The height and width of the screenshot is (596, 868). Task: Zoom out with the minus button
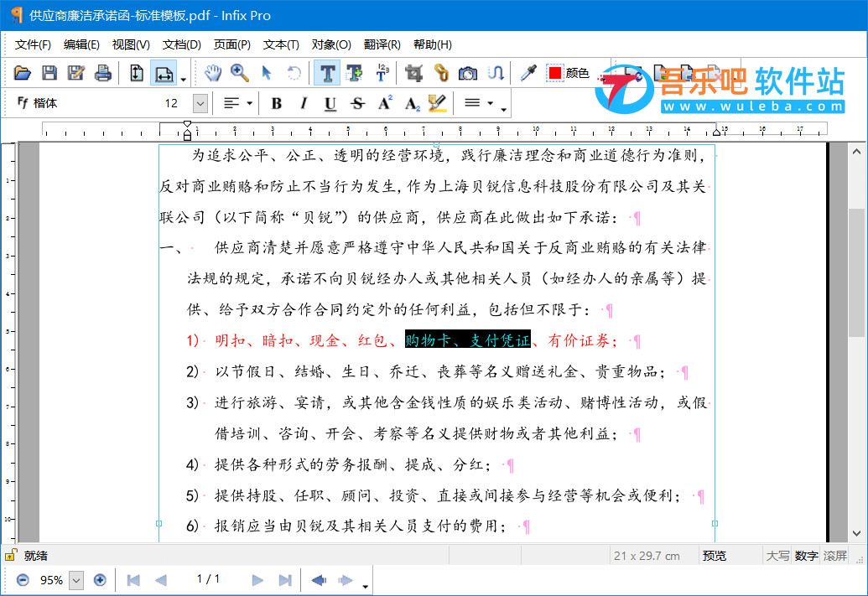[x=23, y=580]
